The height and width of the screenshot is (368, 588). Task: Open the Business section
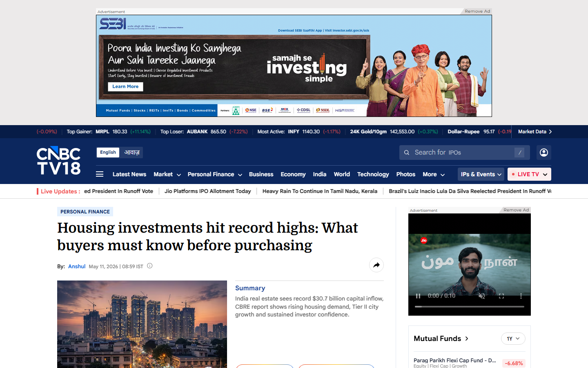tap(261, 174)
